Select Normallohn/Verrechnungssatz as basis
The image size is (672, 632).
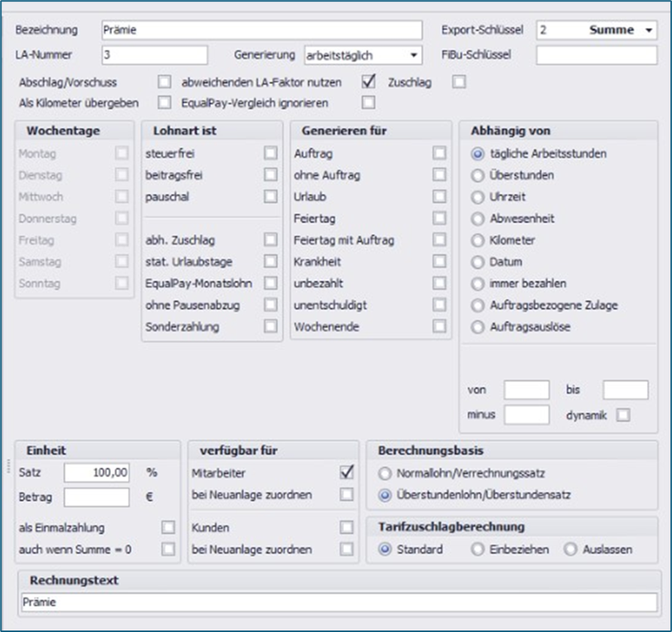pos(385,474)
